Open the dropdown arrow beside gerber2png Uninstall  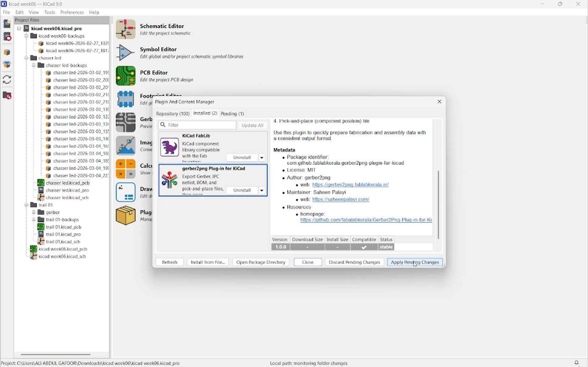262,190
